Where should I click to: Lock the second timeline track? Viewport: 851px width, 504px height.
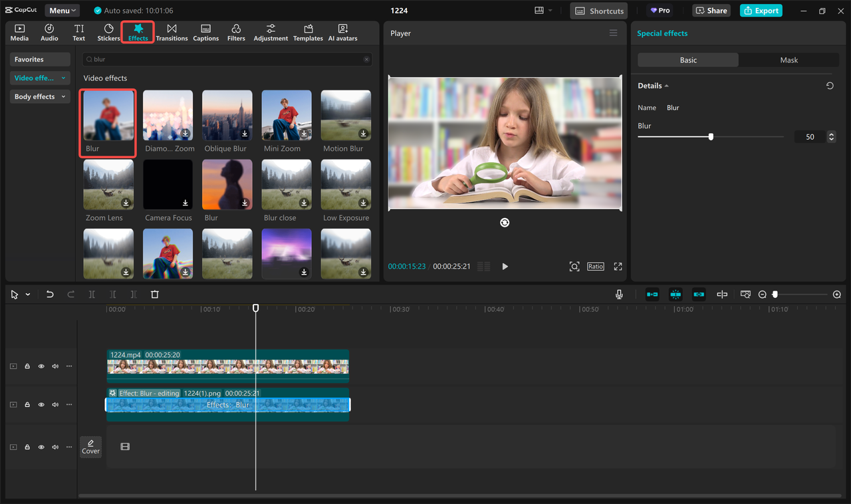(27, 404)
